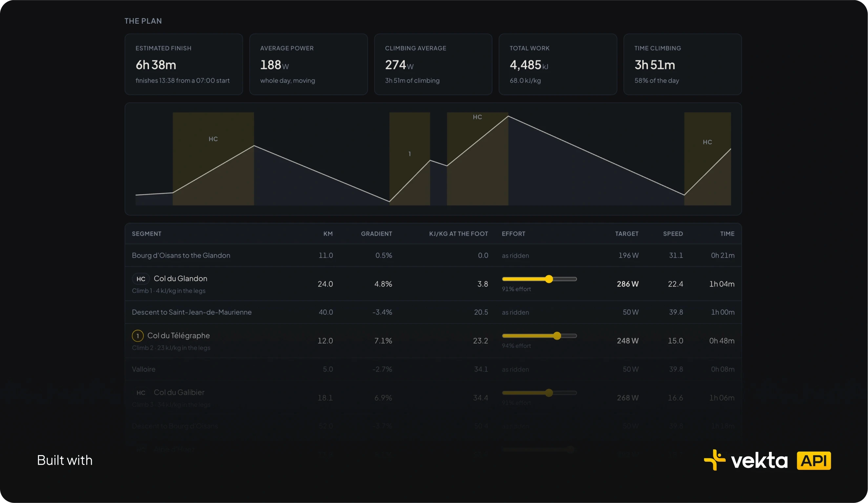The width and height of the screenshot is (868, 503).
Task: Click the 1h 00m descent time value
Action: [723, 312]
